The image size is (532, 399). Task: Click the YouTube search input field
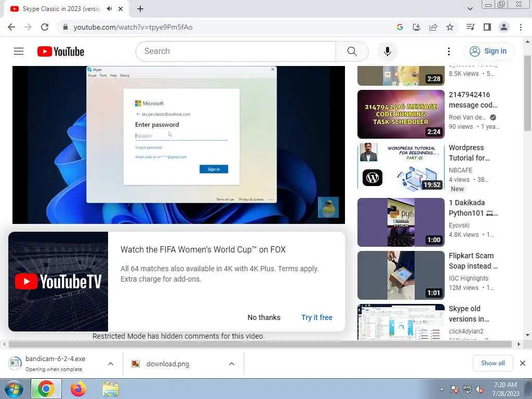tap(236, 51)
